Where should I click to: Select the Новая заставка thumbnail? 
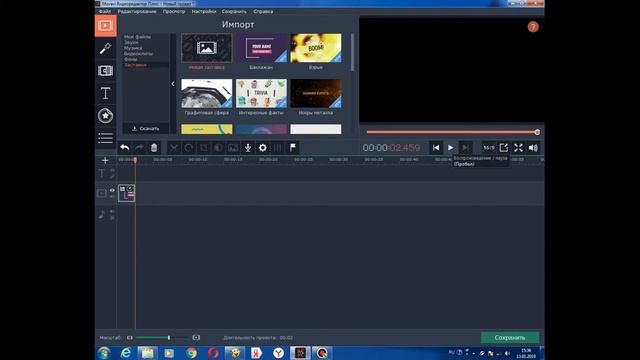tap(207, 48)
